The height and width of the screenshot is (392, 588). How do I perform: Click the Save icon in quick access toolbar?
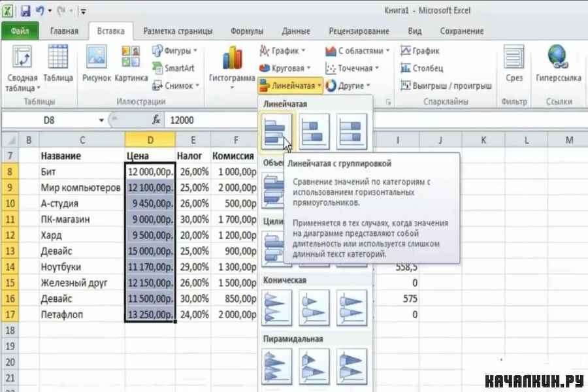tap(25, 10)
